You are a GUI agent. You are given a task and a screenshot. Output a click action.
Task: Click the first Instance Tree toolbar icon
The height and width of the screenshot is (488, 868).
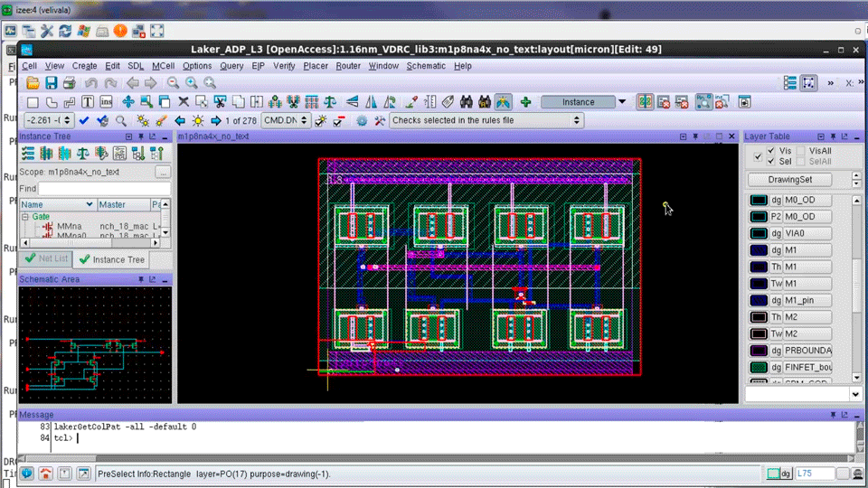pyautogui.click(x=28, y=154)
